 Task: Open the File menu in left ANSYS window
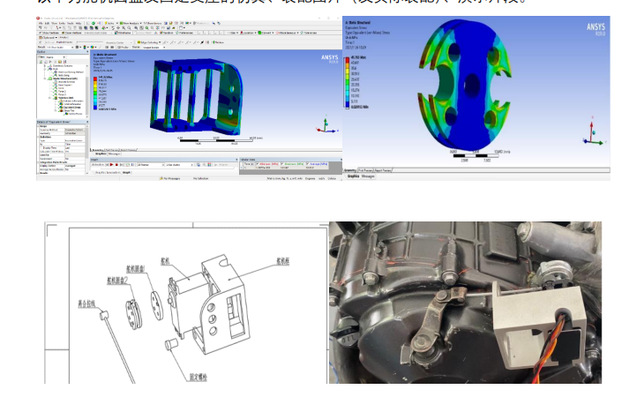tap(41, 23)
